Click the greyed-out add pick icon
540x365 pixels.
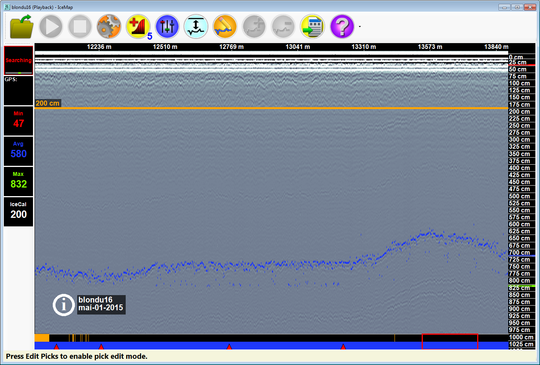pos(254,27)
